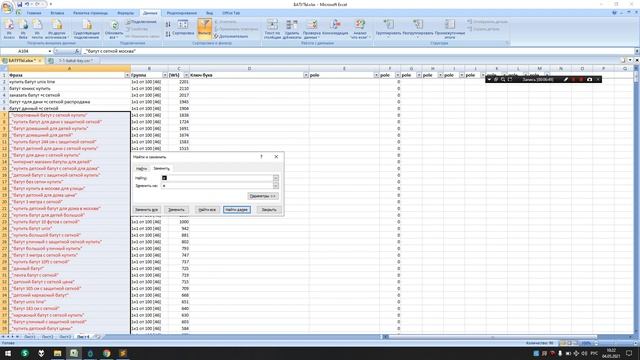Insert Subtotals
The height and width of the screenshot is (360, 640).
click(x=450, y=29)
